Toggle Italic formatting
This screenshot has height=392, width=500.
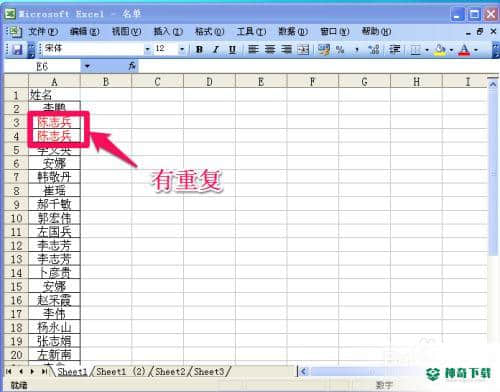pyautogui.click(x=216, y=50)
